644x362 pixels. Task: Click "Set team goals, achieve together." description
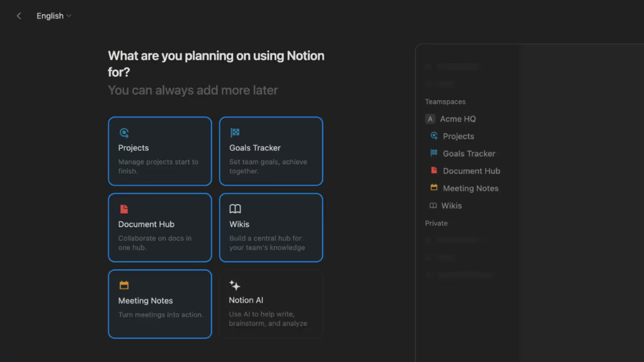click(x=268, y=167)
